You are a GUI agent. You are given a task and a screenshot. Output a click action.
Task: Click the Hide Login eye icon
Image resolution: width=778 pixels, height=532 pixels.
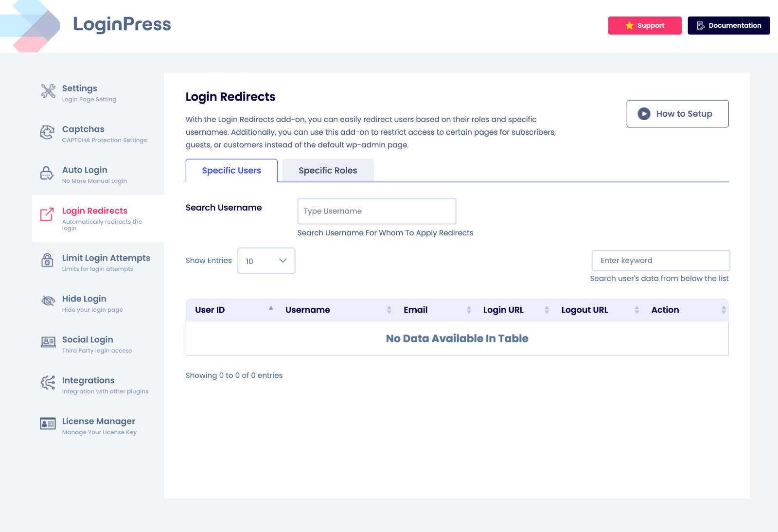(47, 302)
